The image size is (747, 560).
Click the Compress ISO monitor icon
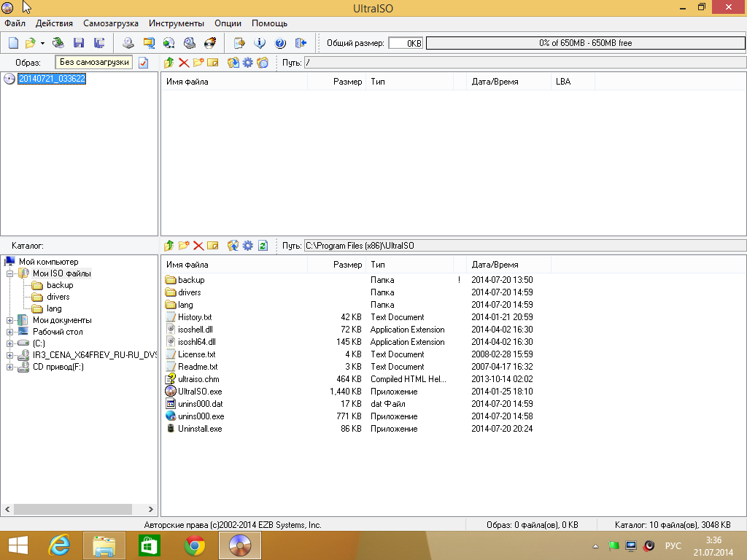click(x=149, y=43)
